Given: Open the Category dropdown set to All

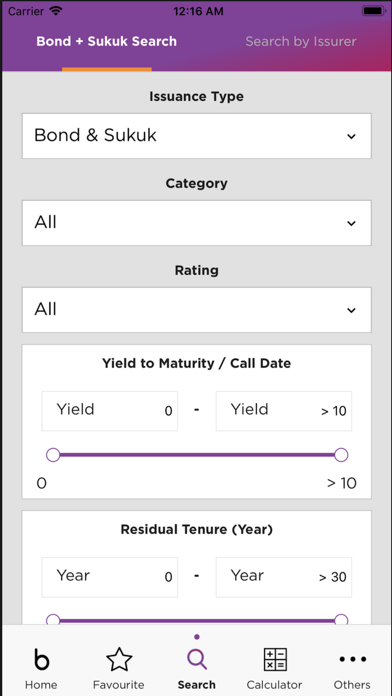Looking at the screenshot, I should pos(197,223).
